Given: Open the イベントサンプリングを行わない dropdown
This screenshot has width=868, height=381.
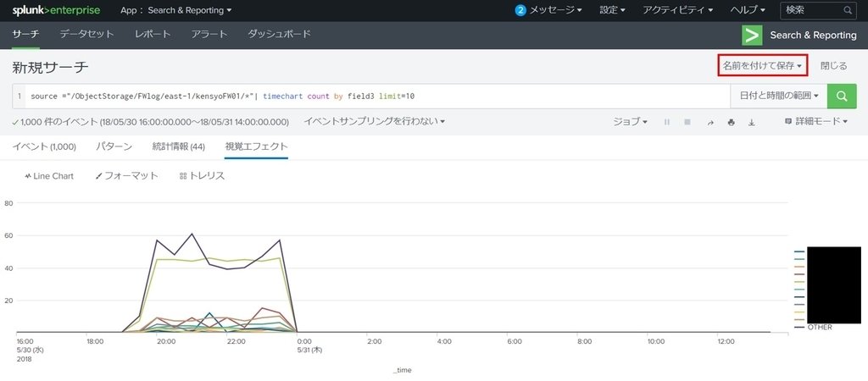Looking at the screenshot, I should [x=374, y=122].
